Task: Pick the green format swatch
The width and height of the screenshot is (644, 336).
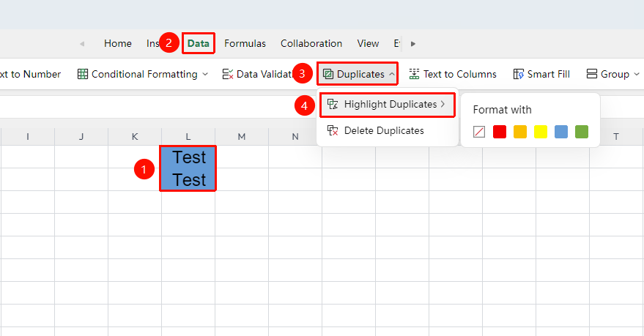Action: (x=582, y=132)
